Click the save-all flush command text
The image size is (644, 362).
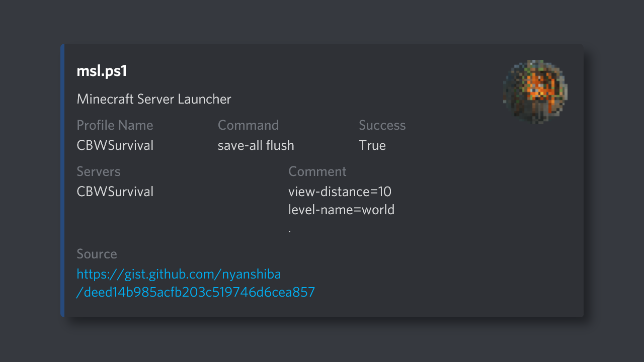256,145
